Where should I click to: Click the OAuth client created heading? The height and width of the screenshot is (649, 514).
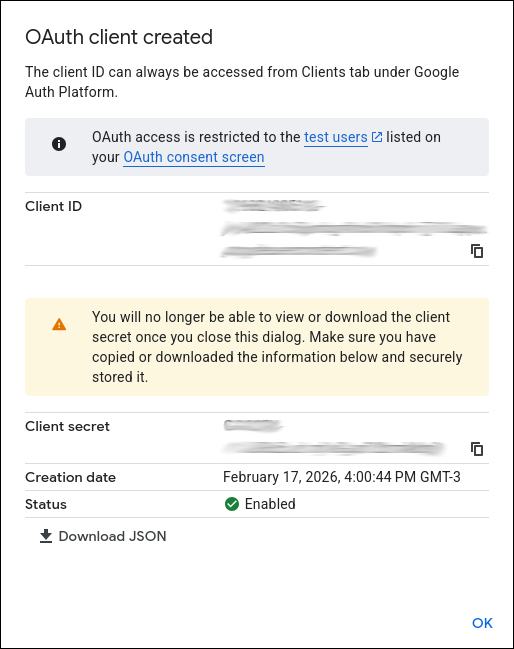[x=119, y=37]
